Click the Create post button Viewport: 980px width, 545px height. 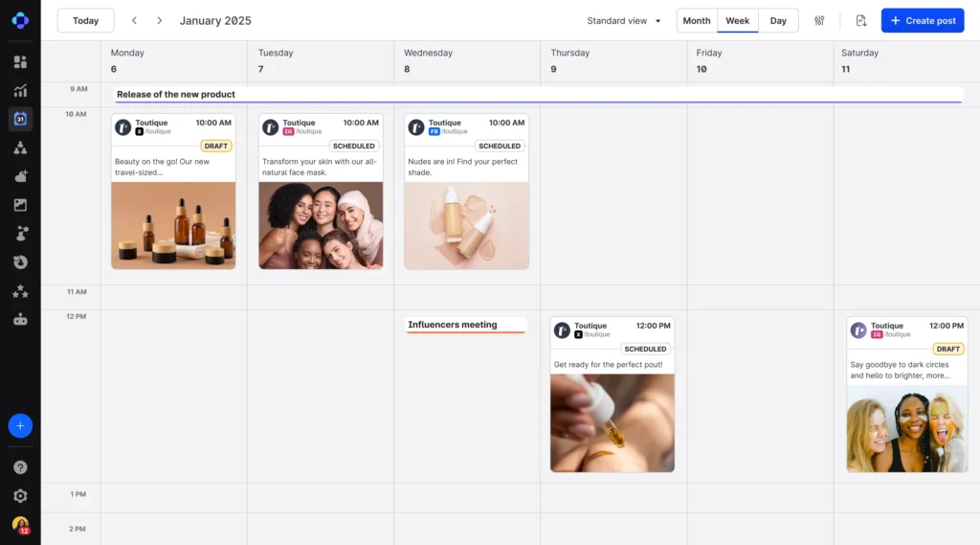coord(923,21)
